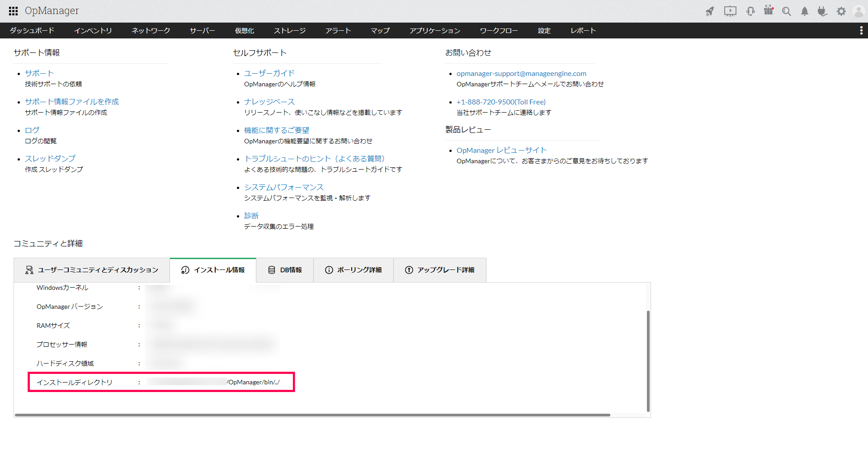Show notifications with the bell icon
Screen dimensions: 868x449
point(804,11)
